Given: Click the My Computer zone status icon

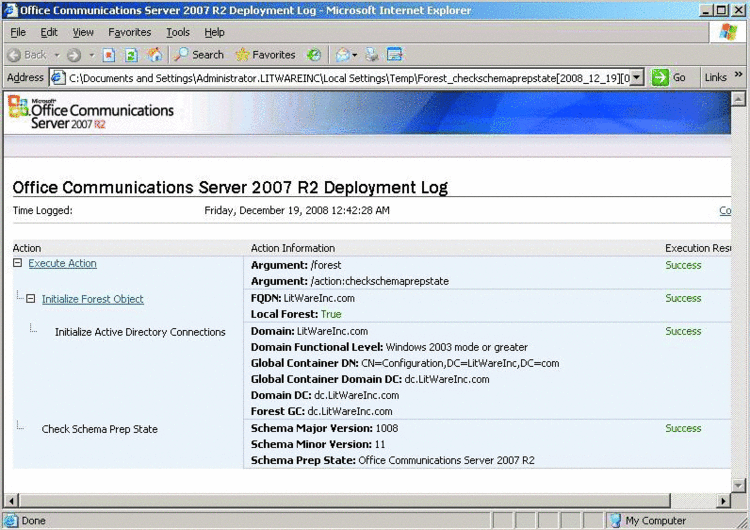Looking at the screenshot, I should [x=617, y=520].
